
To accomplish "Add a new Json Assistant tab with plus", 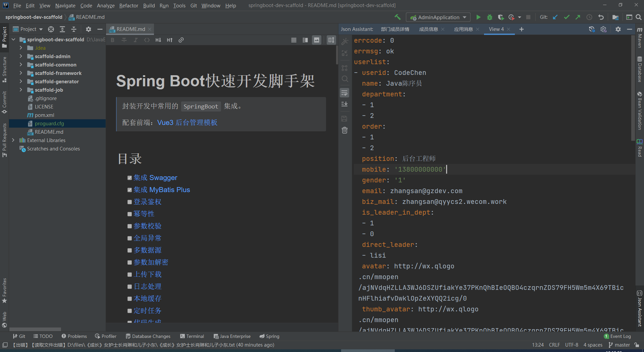I will pos(521,29).
